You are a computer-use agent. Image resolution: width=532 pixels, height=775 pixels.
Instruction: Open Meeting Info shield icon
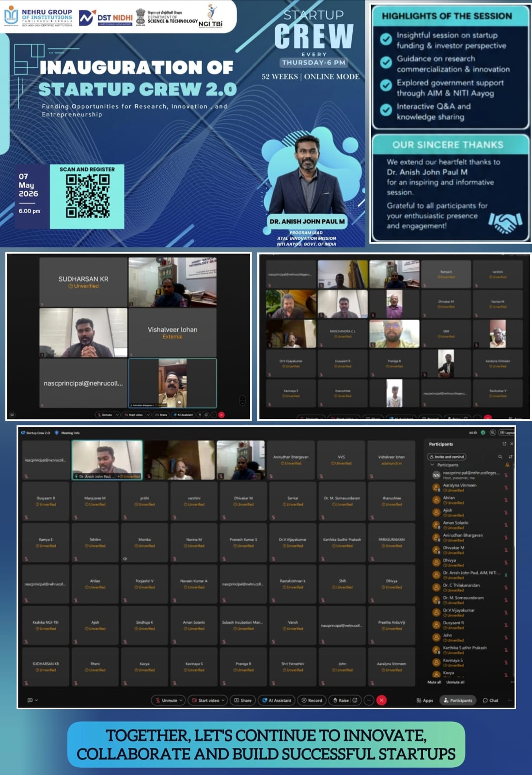(x=57, y=433)
